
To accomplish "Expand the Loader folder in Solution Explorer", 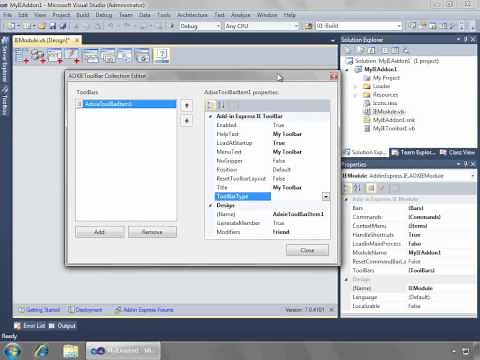I will pyautogui.click(x=355, y=86).
